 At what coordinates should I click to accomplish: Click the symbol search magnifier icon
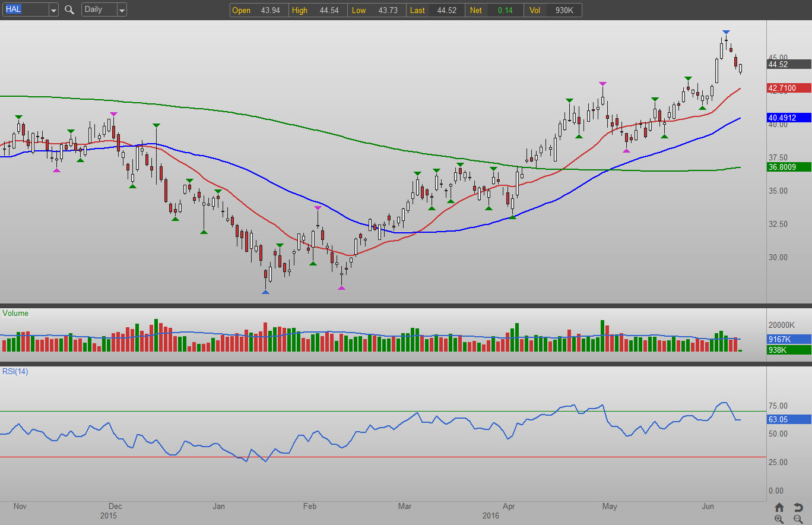69,10
